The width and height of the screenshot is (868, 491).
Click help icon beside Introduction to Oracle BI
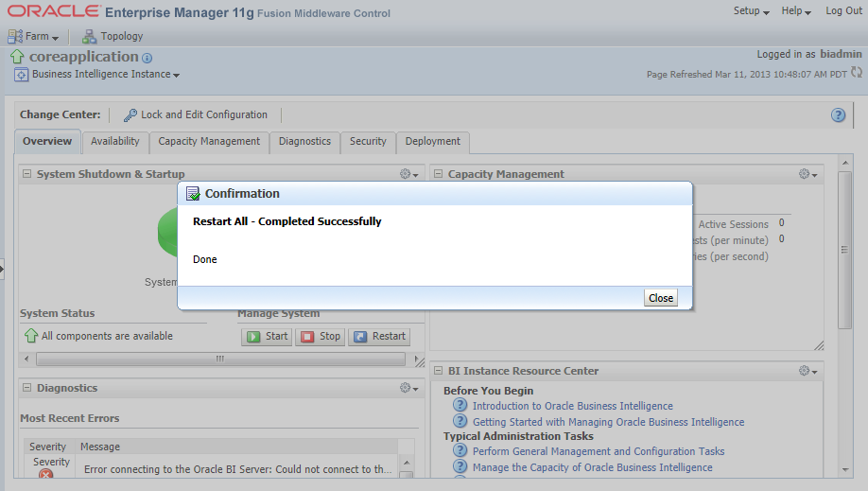click(x=460, y=405)
